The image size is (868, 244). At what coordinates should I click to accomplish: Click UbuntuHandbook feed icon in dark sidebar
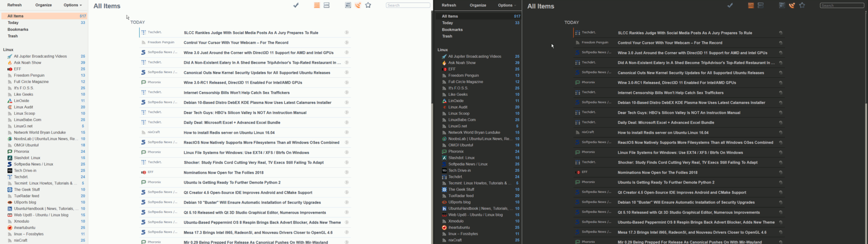click(x=444, y=209)
